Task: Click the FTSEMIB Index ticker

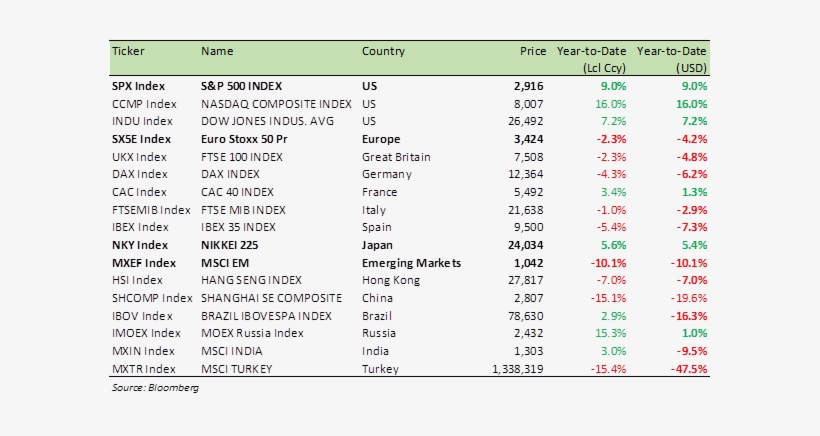Action: click(x=151, y=210)
